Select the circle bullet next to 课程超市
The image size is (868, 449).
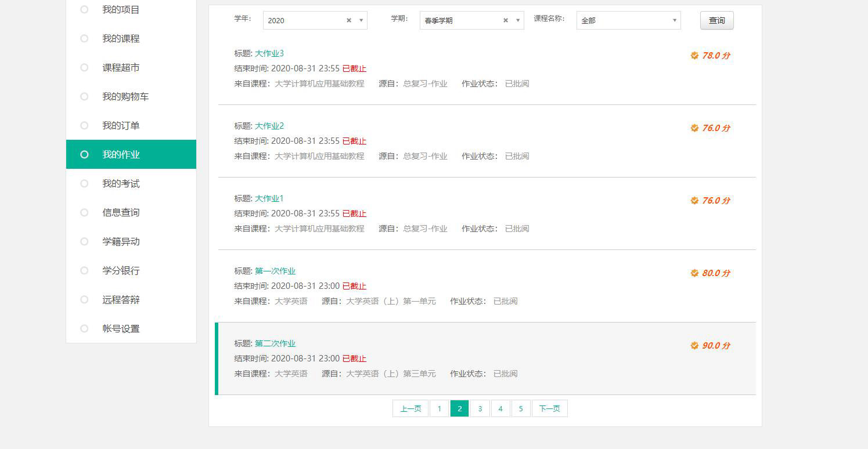click(84, 67)
